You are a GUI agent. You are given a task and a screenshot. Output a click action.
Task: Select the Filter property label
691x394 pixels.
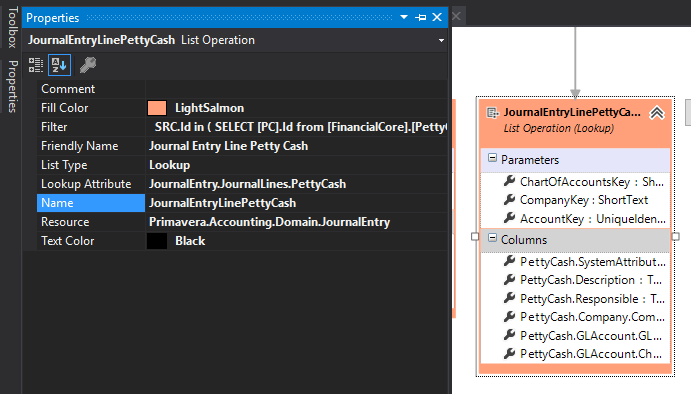click(x=91, y=127)
